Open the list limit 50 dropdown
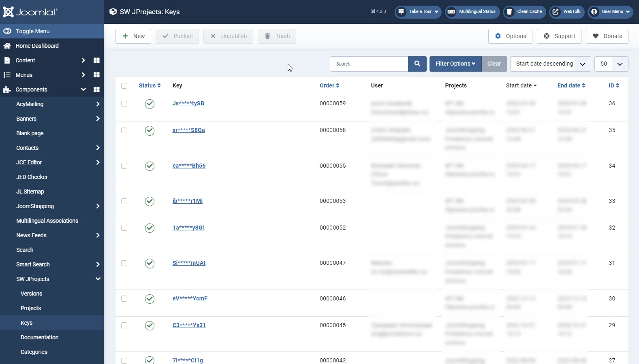The image size is (639, 364). (611, 64)
